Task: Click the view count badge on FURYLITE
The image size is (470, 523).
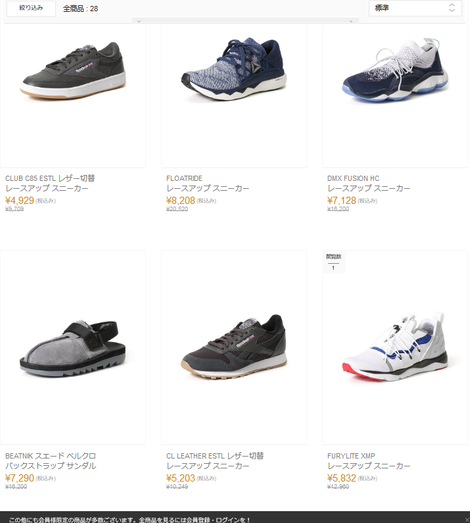Action: coord(333,262)
